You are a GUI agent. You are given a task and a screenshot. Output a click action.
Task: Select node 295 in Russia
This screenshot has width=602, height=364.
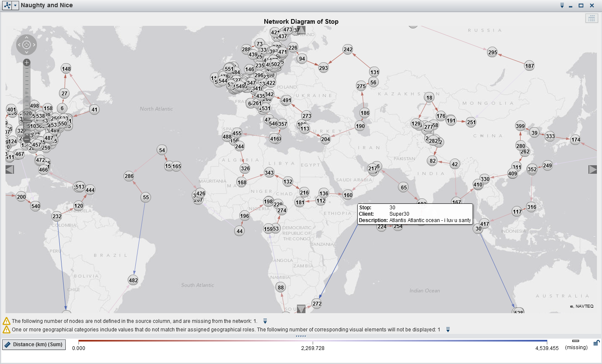coord(492,53)
